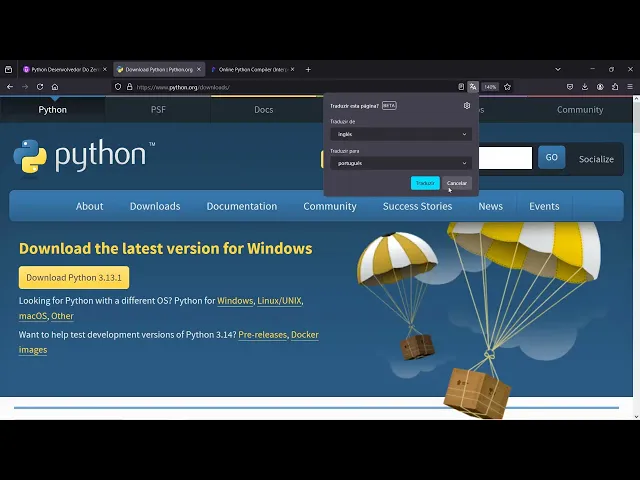Image resolution: width=640 pixels, height=480 pixels.
Task: Open the Pocket save icon
Action: (x=570, y=87)
